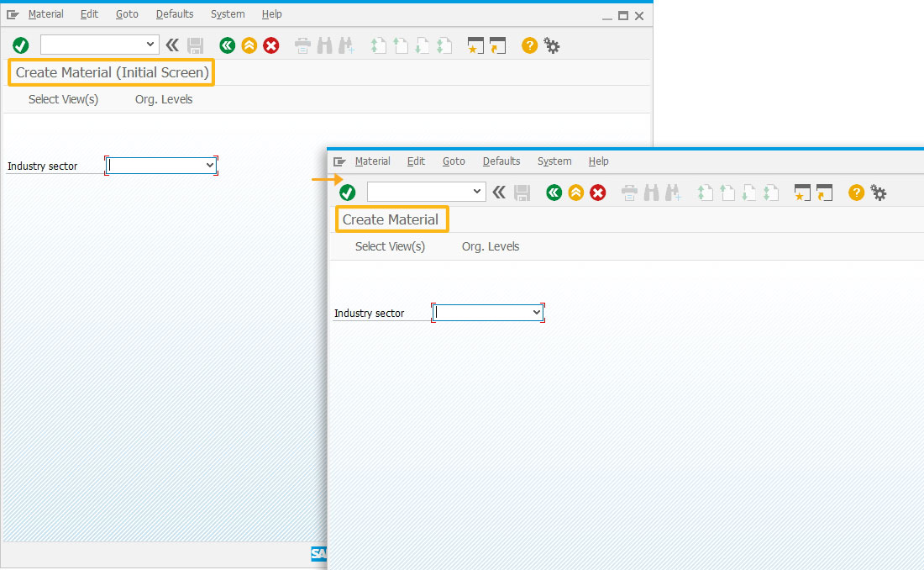Click Last Page icon in Initial Screen window
Image resolution: width=924 pixels, height=570 pixels.
pos(444,45)
